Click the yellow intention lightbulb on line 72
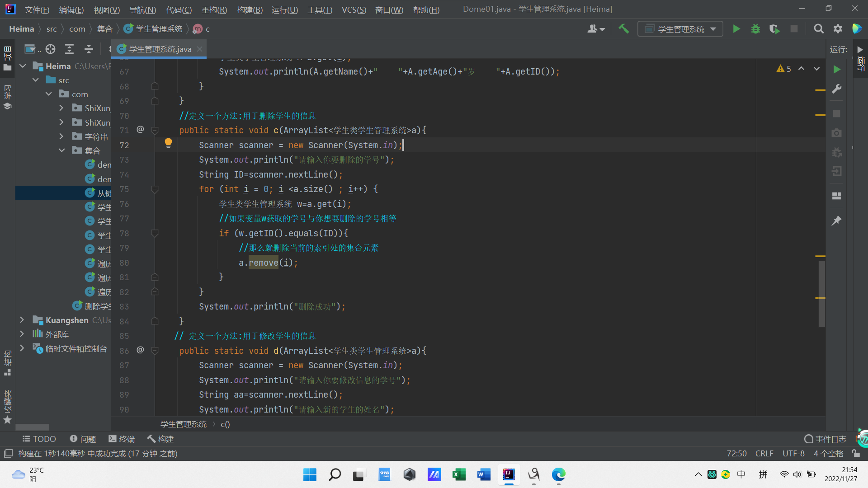 (168, 143)
